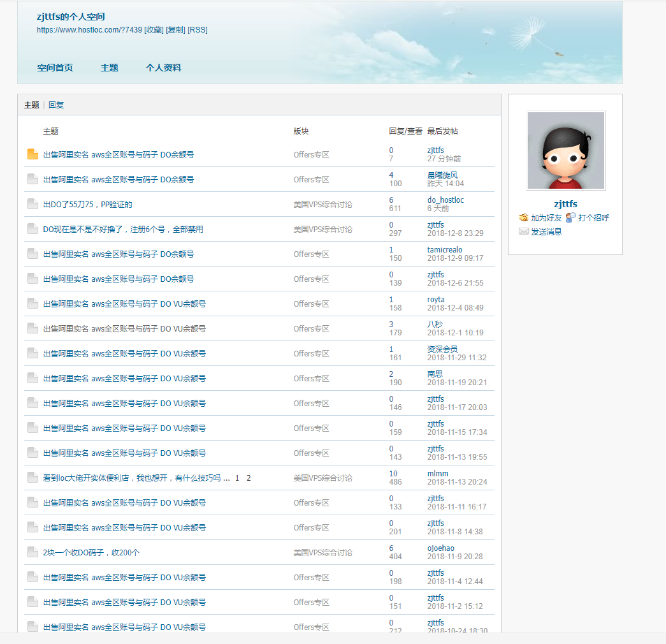This screenshot has width=666, height=644.
Task: Click Offers专区 board in first thread row
Action: click(312, 155)
